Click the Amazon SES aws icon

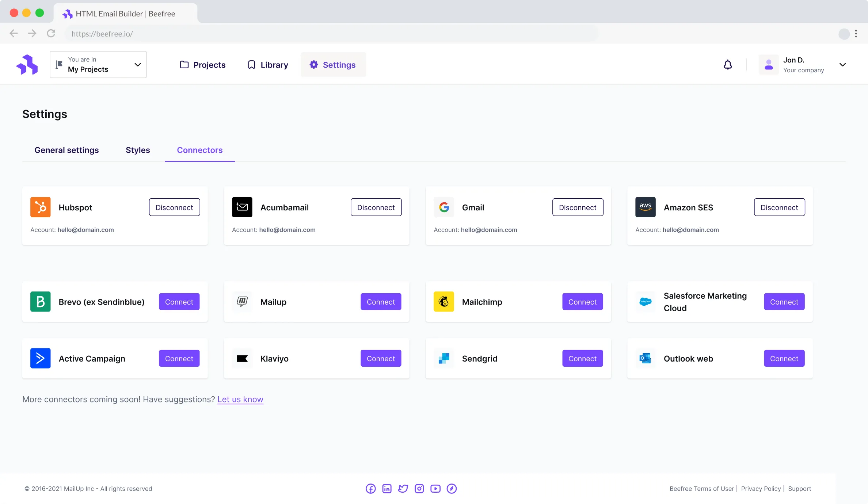(645, 207)
